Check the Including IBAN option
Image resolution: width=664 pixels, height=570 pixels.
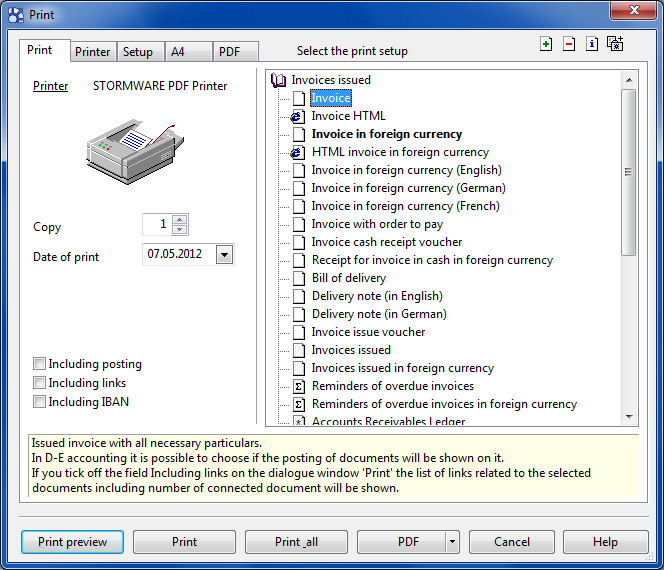(40, 402)
